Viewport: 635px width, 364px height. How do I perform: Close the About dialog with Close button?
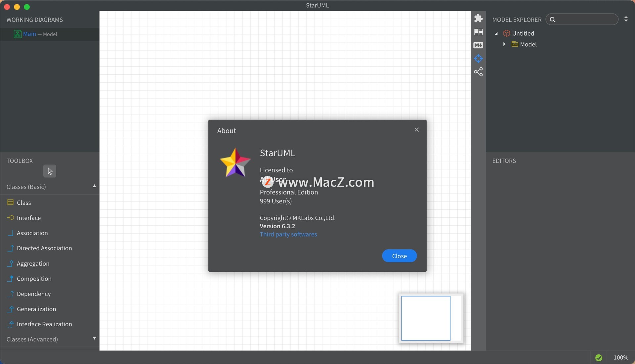399,256
